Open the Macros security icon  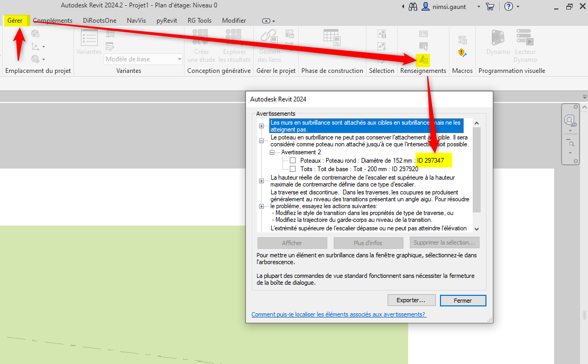[462, 53]
